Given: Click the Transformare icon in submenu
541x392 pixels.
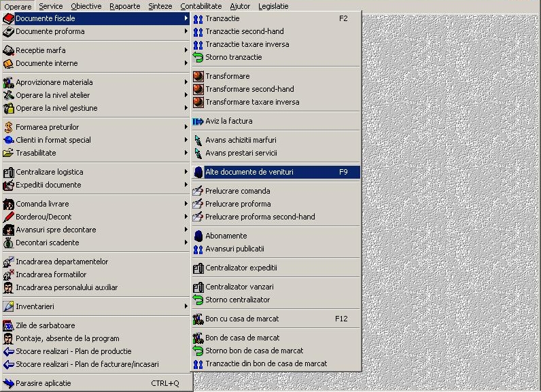Looking at the screenshot, I should [x=198, y=77].
